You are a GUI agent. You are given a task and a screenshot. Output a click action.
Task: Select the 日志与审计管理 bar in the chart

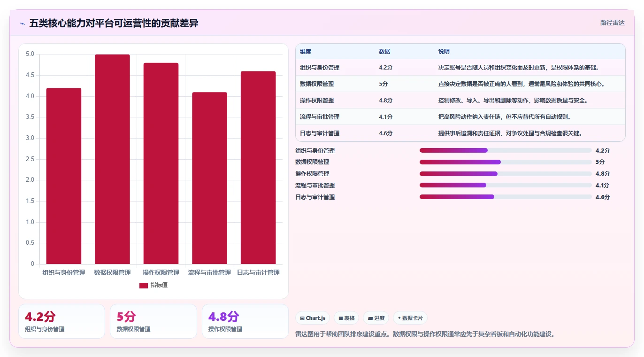pyautogui.click(x=258, y=168)
